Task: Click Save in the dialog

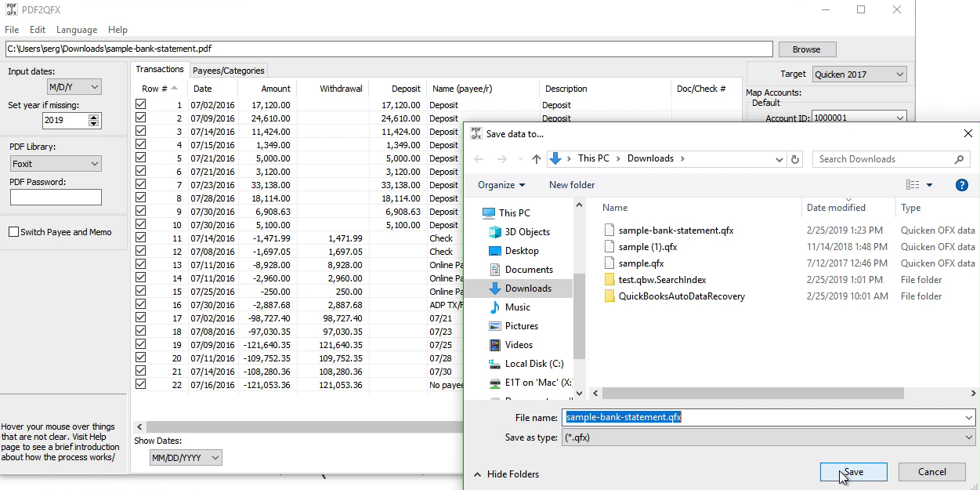Action: [x=854, y=472]
